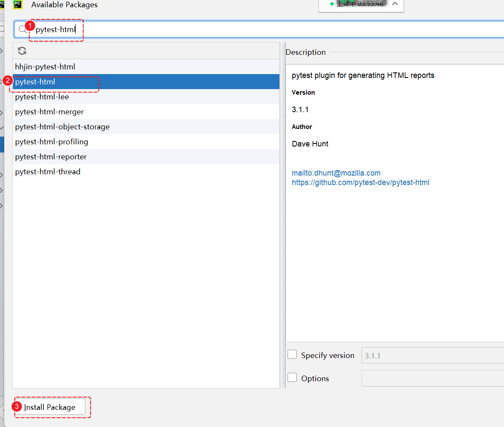The width and height of the screenshot is (504, 427).
Task: Click the magnifier search icon
Action: point(22,30)
